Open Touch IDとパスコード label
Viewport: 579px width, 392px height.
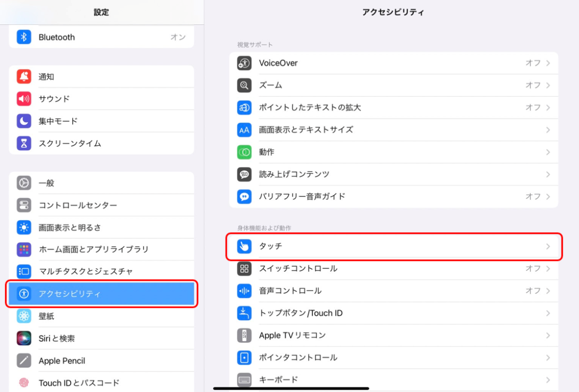click(x=79, y=383)
